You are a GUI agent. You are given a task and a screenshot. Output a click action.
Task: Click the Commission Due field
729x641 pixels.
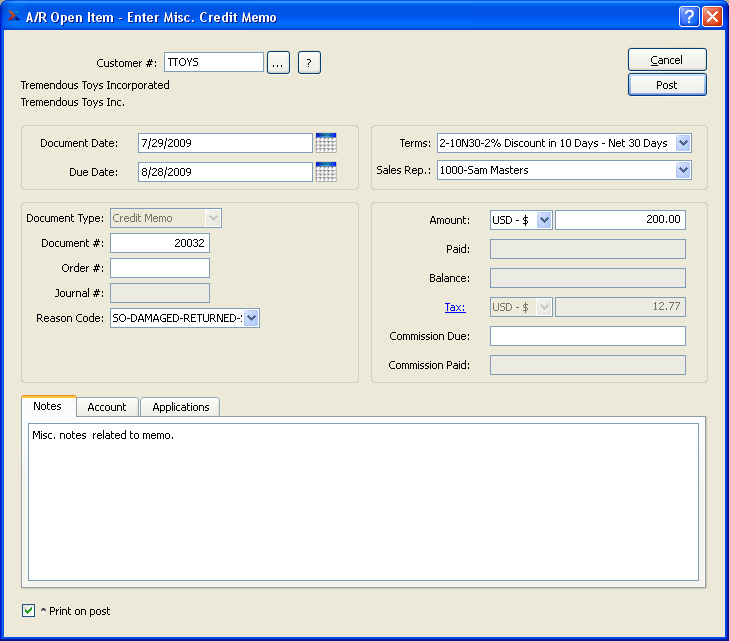click(587, 336)
